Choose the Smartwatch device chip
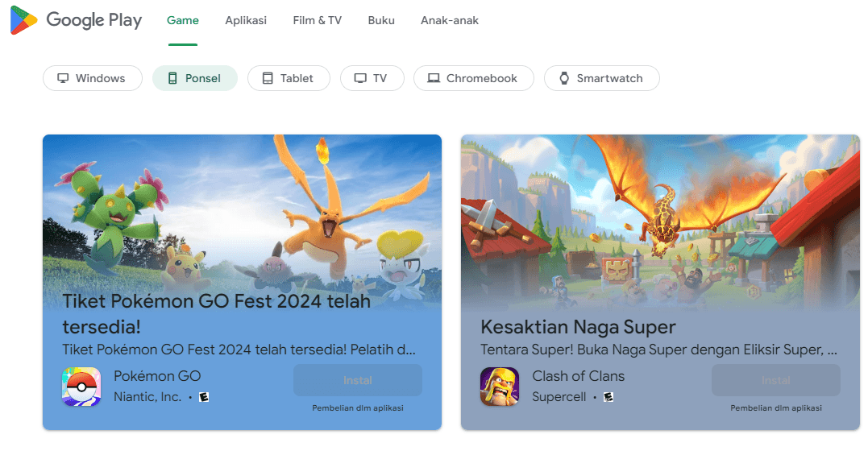The height and width of the screenshot is (451, 868). (602, 78)
